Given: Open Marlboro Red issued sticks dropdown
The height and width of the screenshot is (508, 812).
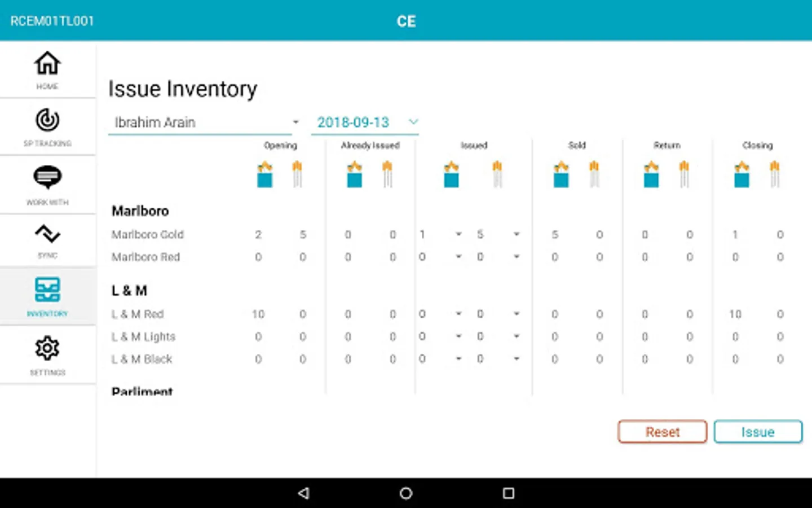Looking at the screenshot, I should (498, 257).
